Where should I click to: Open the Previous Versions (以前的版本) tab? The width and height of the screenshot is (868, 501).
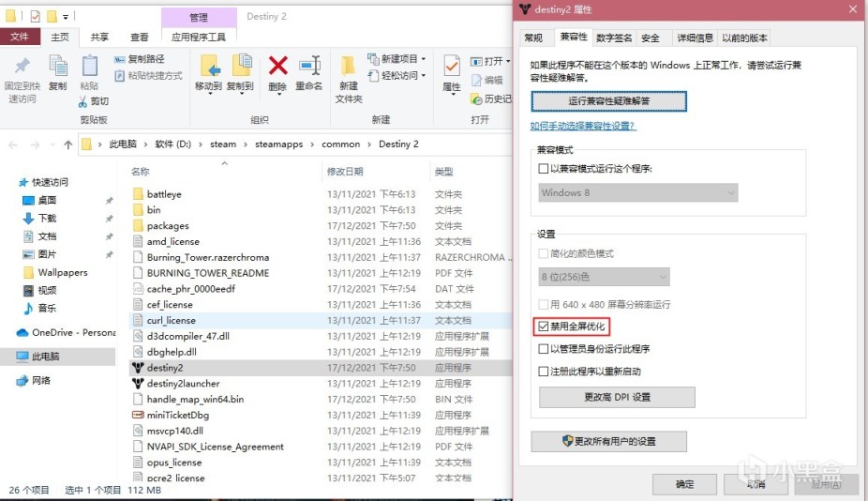pyautogui.click(x=744, y=38)
